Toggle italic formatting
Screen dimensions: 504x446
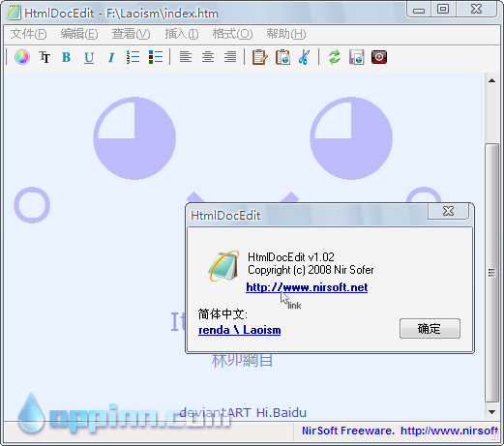click(111, 57)
